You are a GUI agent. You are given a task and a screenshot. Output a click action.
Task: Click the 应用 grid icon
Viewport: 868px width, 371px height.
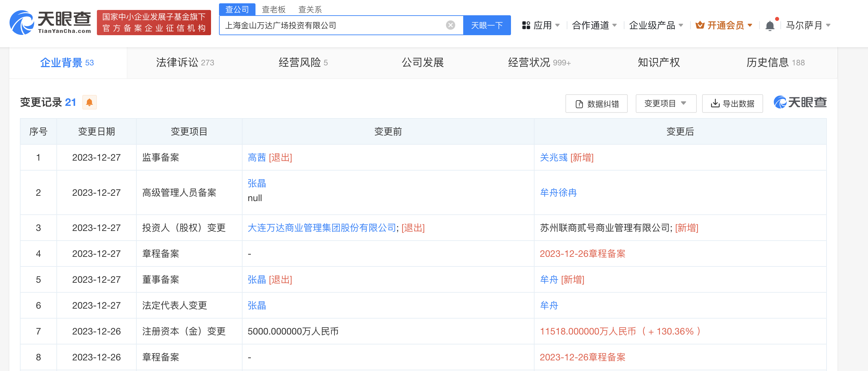[526, 26]
